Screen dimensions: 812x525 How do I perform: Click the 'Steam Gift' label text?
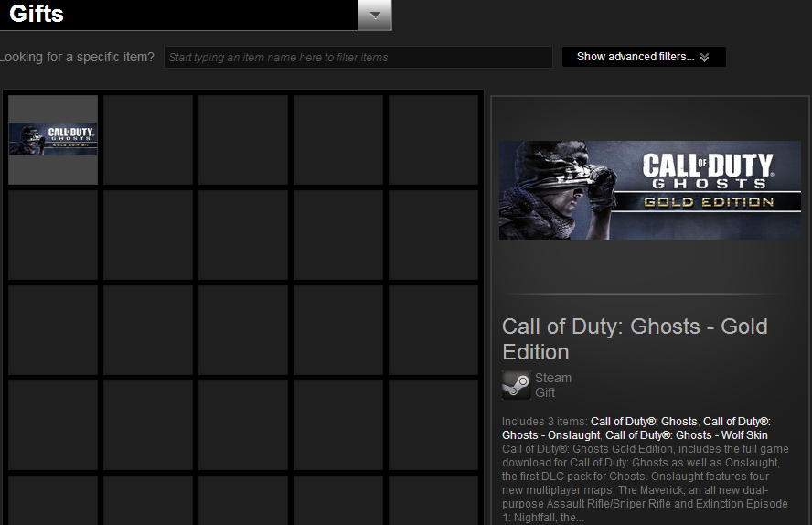pyautogui.click(x=553, y=385)
